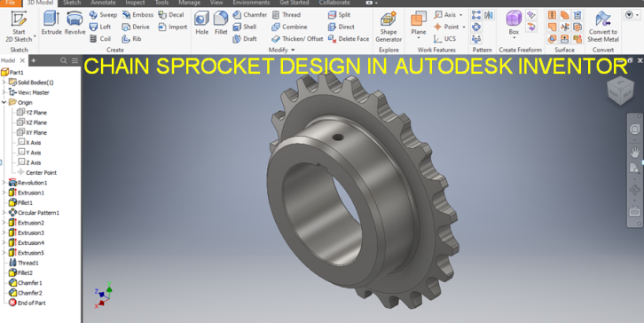The image size is (644, 323).
Task: Select the Rib tool
Action: click(131, 39)
